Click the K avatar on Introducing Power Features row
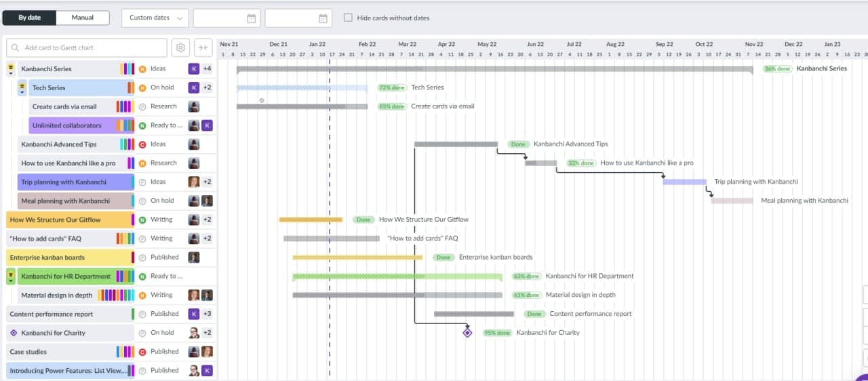This screenshot has width=868, height=381. [208, 371]
